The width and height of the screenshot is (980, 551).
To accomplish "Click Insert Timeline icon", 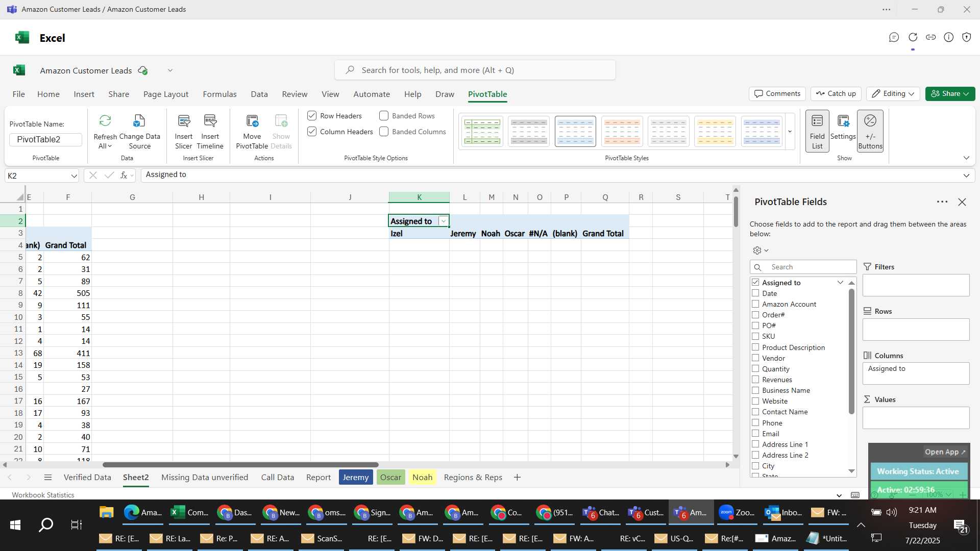I will tap(210, 121).
